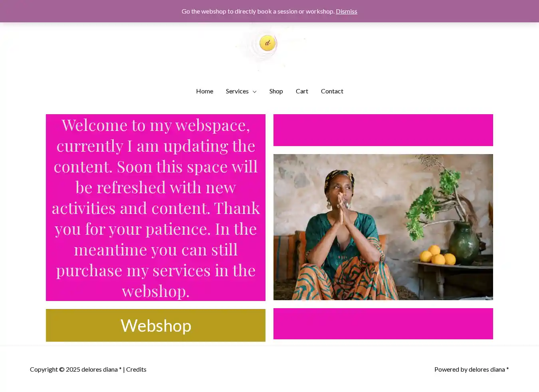
Task: Dismiss the webshop notice banner
Action: click(346, 11)
